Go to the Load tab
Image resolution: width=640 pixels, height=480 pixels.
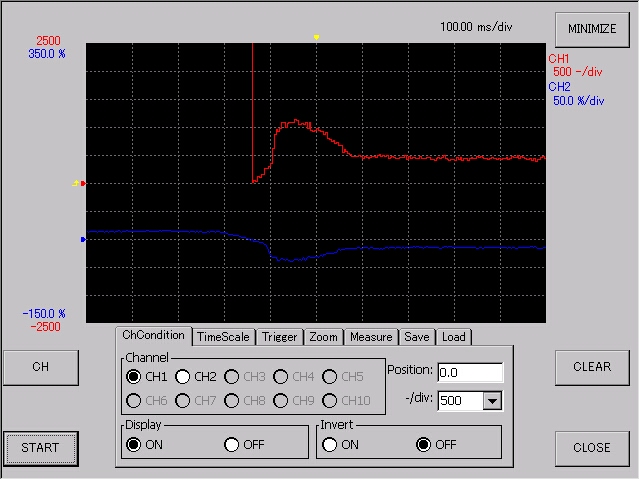[x=454, y=337]
